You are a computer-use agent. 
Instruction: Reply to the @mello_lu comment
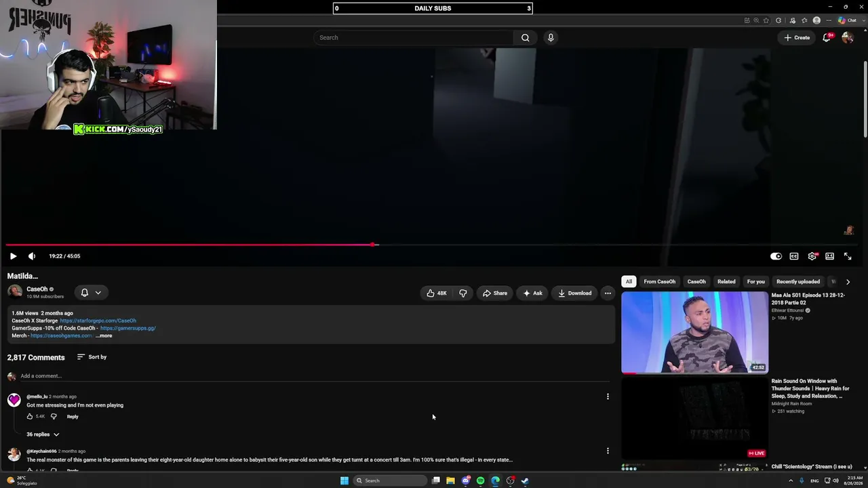point(73,416)
